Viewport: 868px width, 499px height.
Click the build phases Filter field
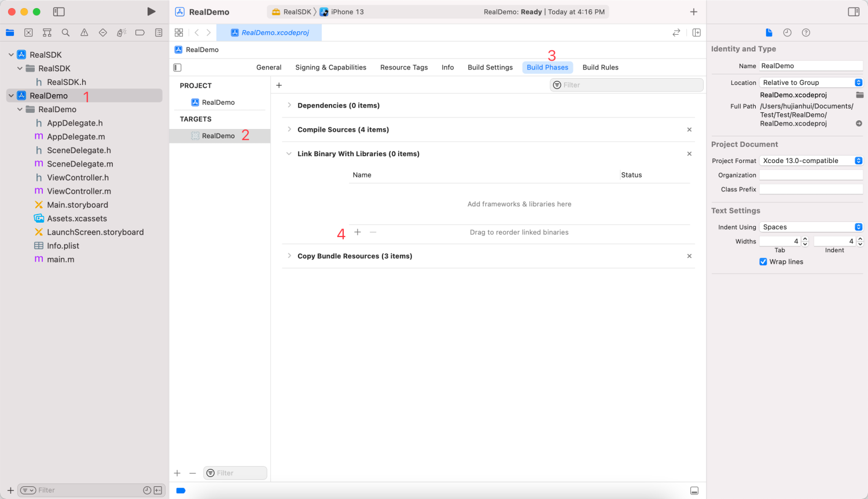point(627,85)
